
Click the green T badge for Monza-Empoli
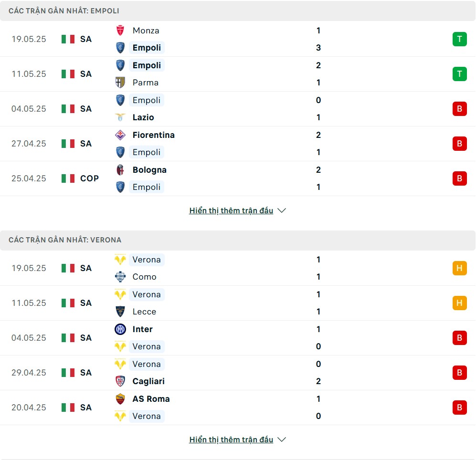(459, 39)
